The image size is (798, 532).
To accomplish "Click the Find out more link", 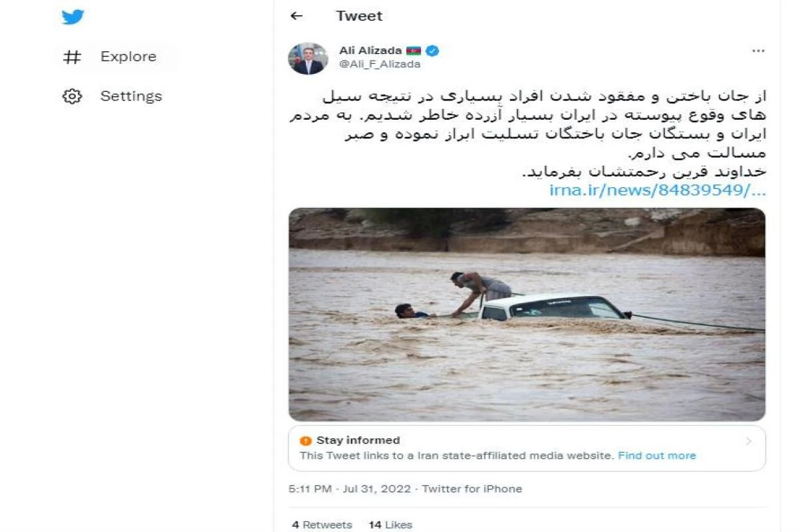I will (x=657, y=456).
